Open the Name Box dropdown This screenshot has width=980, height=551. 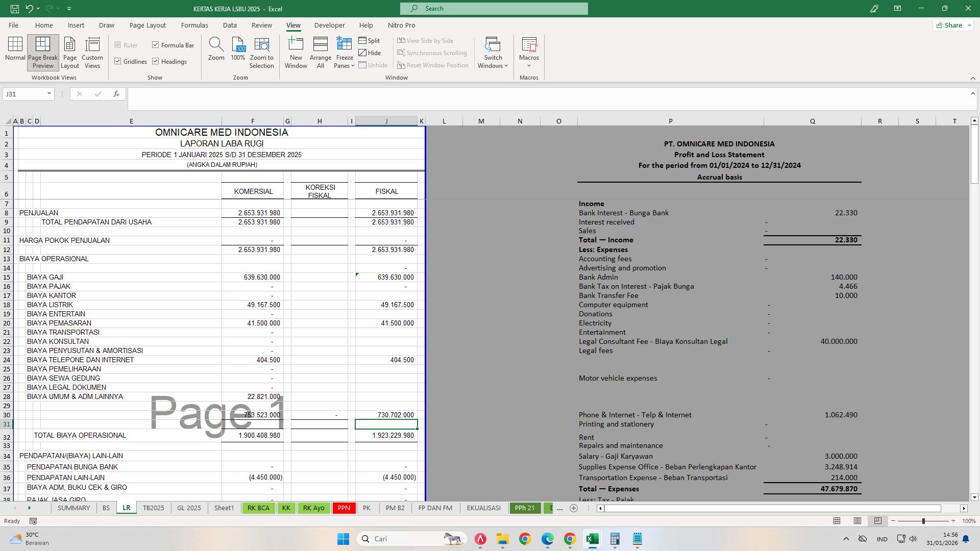(49, 94)
